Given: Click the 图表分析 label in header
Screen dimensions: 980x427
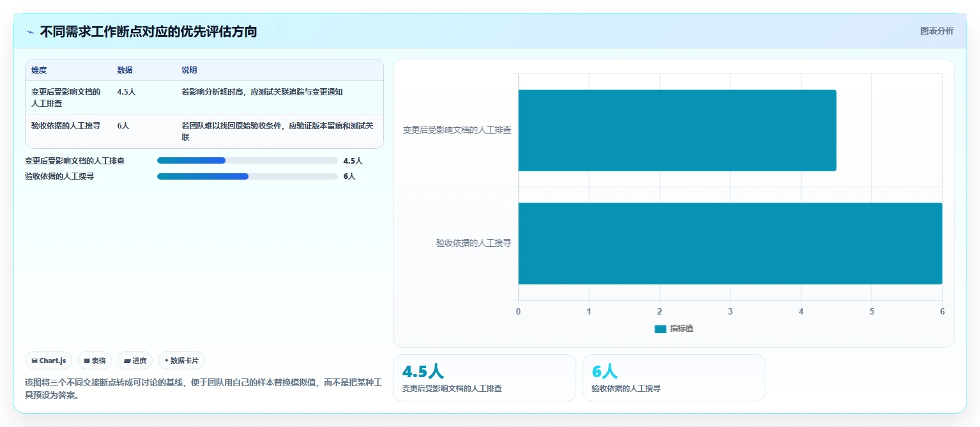Looking at the screenshot, I should coord(937,31).
